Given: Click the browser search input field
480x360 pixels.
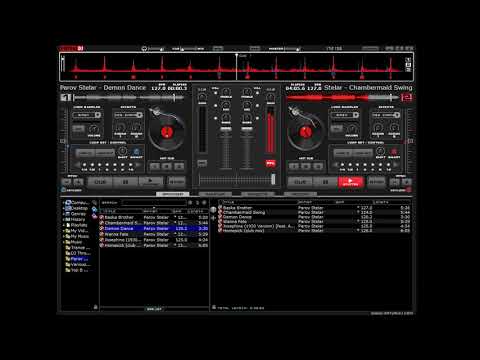Looking at the screenshot, I should pos(154,202).
